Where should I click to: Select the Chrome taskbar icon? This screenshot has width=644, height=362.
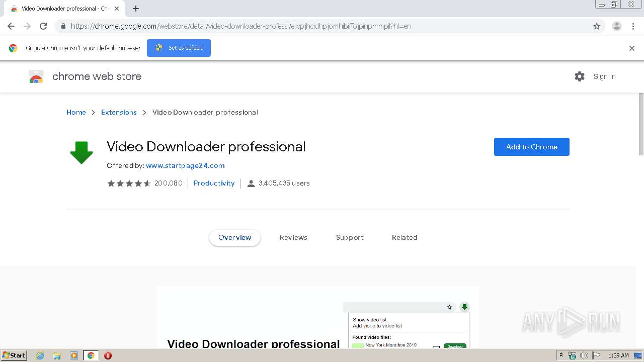[x=91, y=355]
